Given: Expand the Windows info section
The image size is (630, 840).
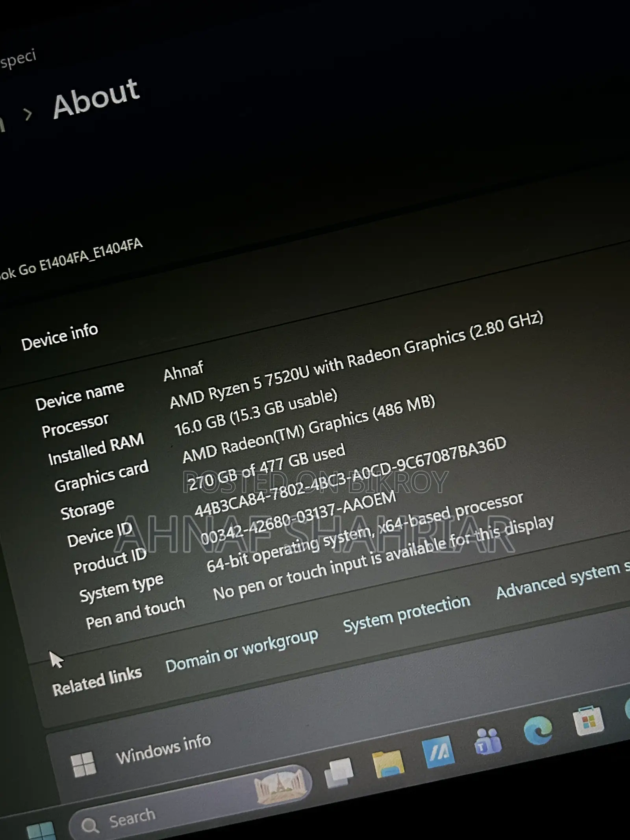Looking at the screenshot, I should point(163,749).
